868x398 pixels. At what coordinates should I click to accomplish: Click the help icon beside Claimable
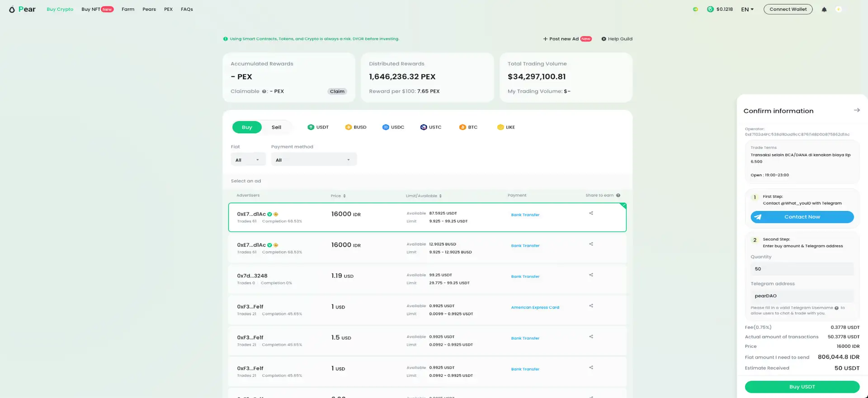coord(264,91)
